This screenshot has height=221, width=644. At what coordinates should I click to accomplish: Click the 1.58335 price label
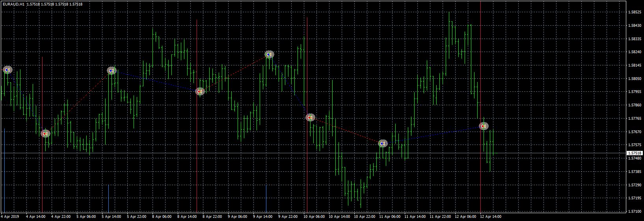[635, 39]
